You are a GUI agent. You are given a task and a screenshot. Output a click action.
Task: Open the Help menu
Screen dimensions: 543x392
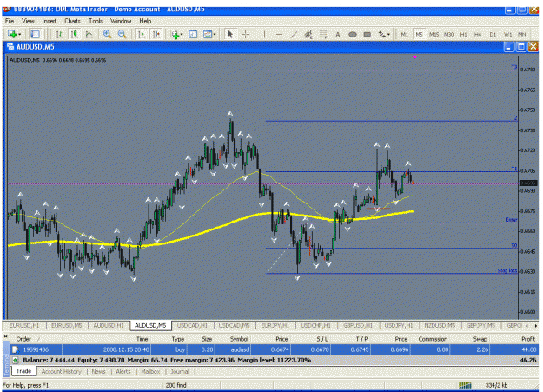click(145, 21)
